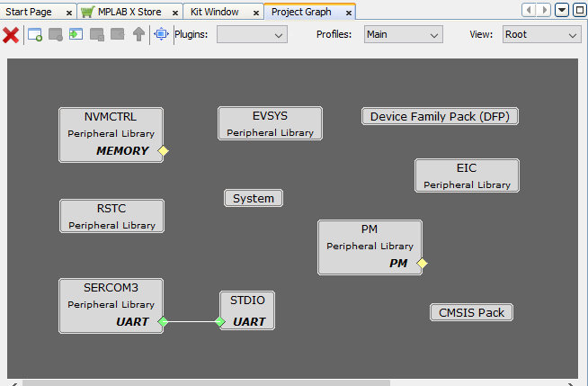The image size is (588, 386).
Task: Click the red X delete icon
Action: coord(11,35)
